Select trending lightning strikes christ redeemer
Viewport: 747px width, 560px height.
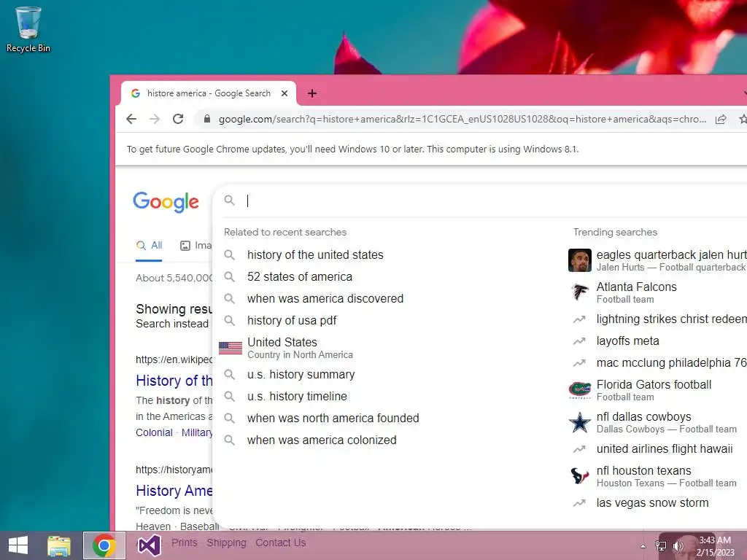671,319
